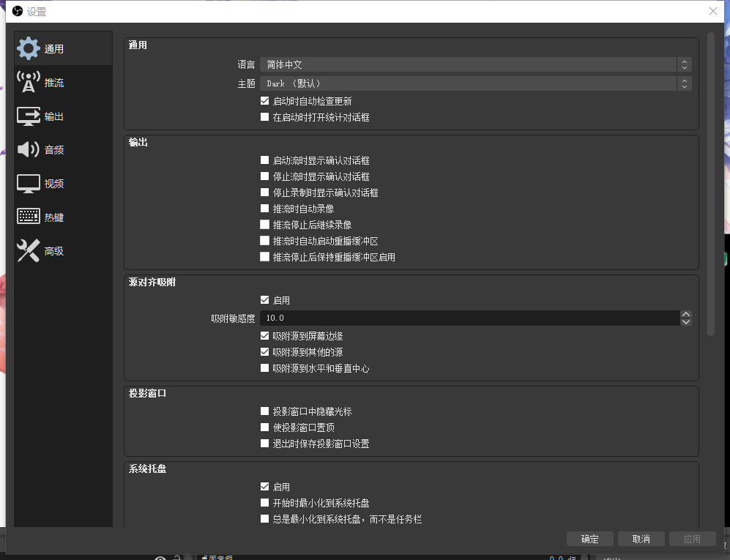Click the 取消 button
The width and height of the screenshot is (730, 560).
[x=641, y=539]
